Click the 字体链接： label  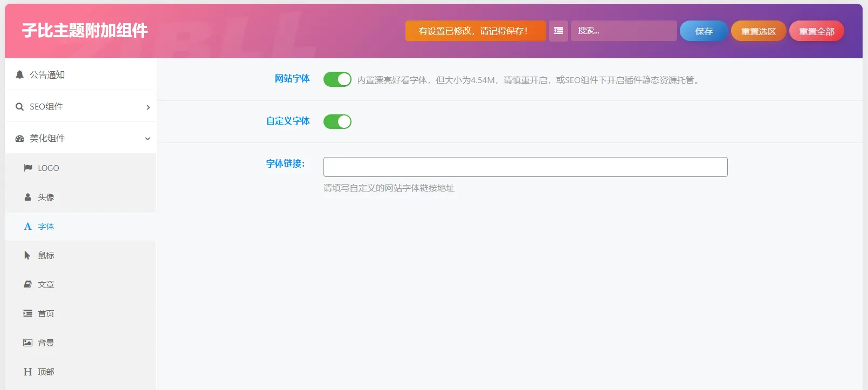coord(286,163)
